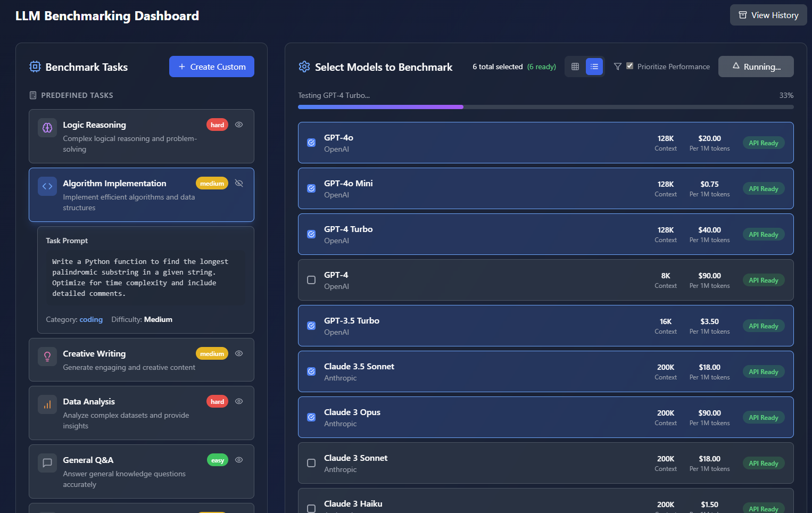Select the Data Analysis task title
The width and height of the screenshot is (812, 513).
pyautogui.click(x=89, y=401)
